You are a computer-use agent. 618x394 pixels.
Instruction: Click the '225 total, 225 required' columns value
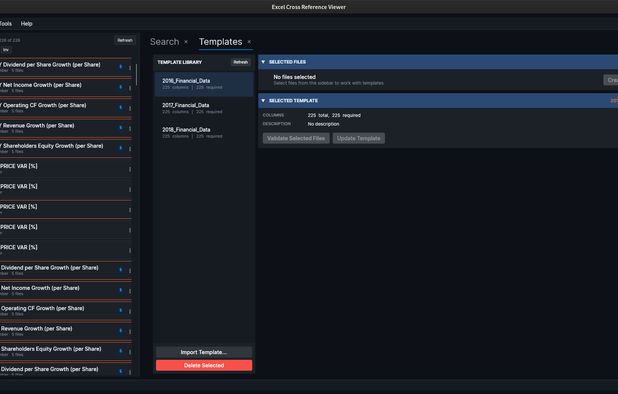pyautogui.click(x=334, y=115)
